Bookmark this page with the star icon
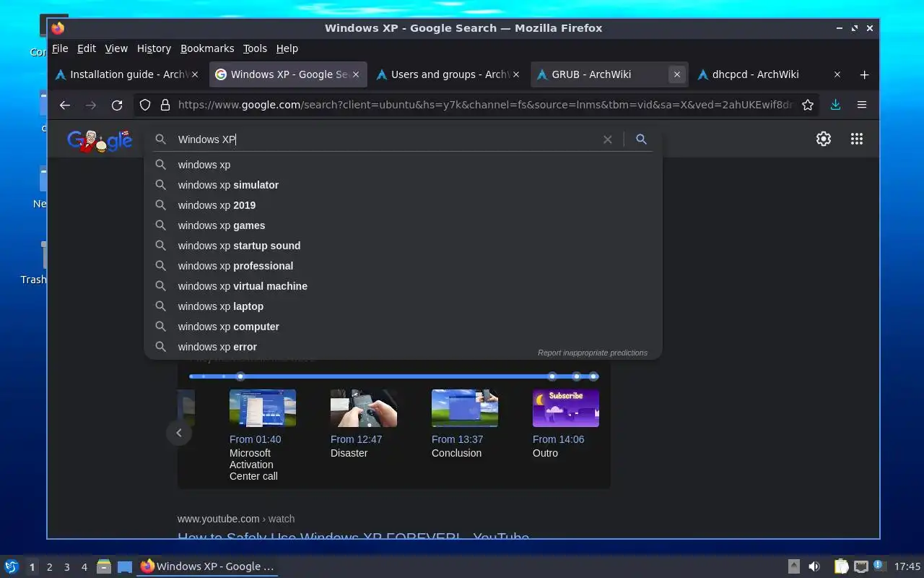The height and width of the screenshot is (578, 924). pos(808,105)
